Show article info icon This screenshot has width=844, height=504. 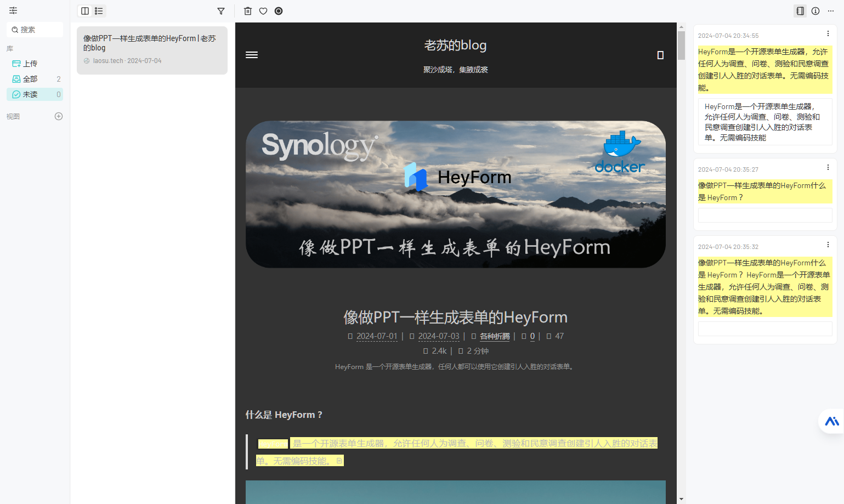click(815, 11)
